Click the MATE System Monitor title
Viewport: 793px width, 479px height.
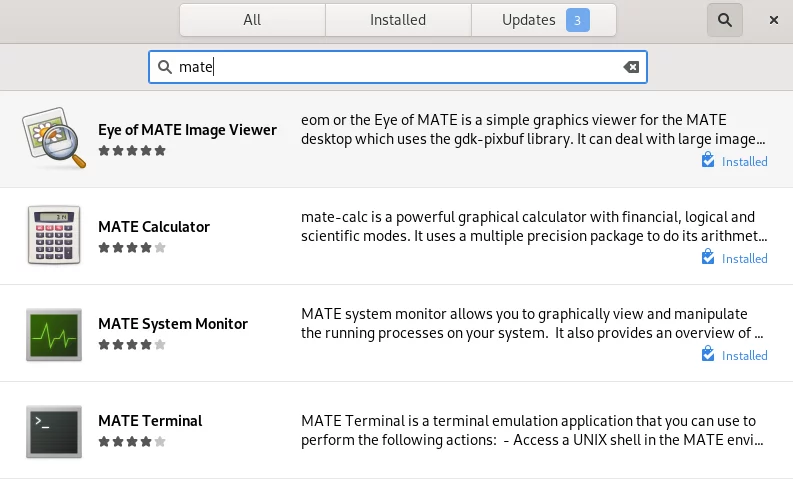tap(173, 324)
